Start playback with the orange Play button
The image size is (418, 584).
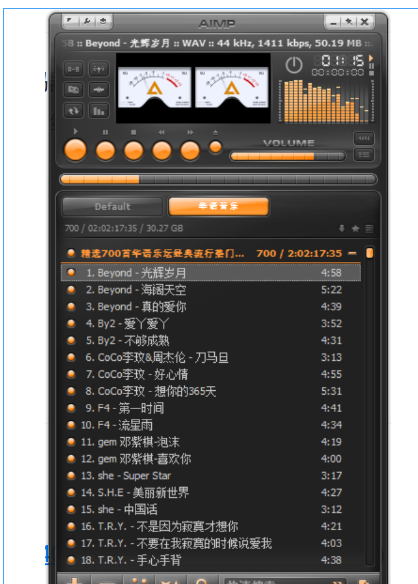(x=75, y=150)
